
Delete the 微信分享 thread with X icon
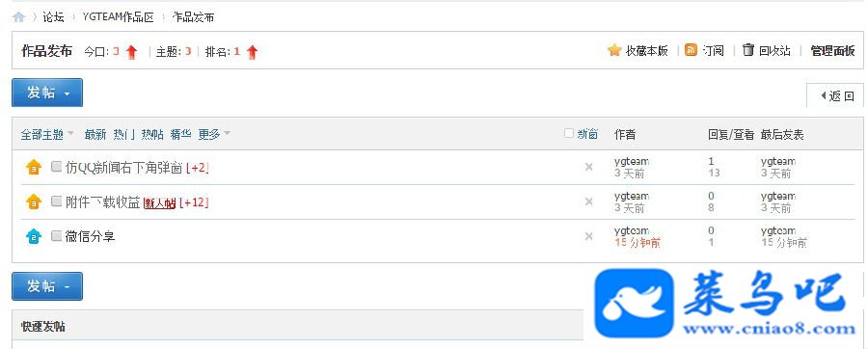point(588,237)
